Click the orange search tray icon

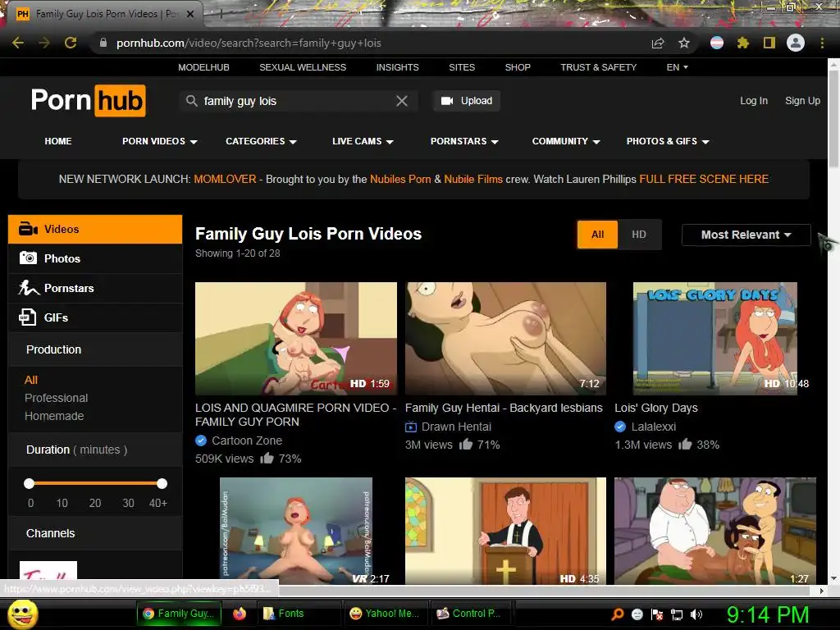pyautogui.click(x=618, y=614)
